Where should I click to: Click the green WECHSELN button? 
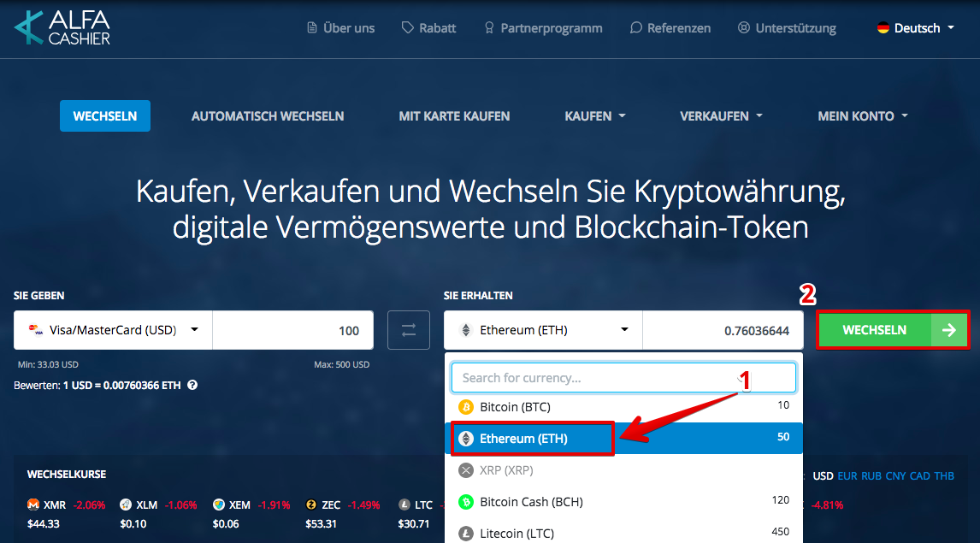(893, 330)
